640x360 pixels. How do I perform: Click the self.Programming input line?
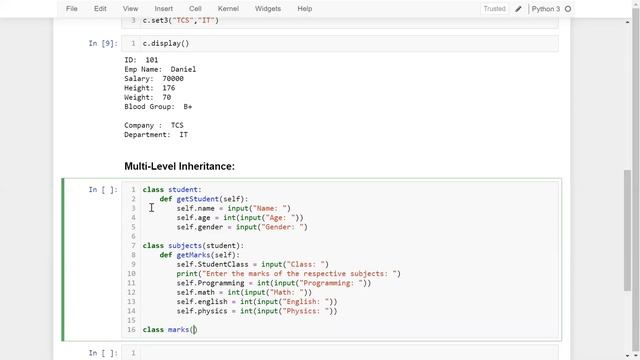[274, 283]
